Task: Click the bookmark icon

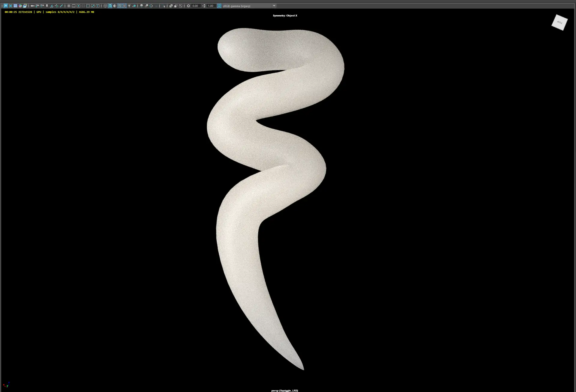Action: [x=47, y=6]
